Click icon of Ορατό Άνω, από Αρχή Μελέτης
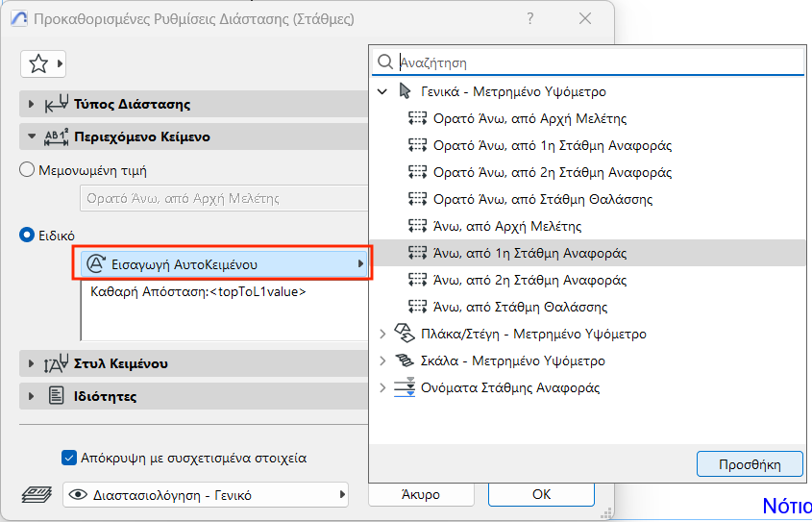 pyautogui.click(x=417, y=118)
